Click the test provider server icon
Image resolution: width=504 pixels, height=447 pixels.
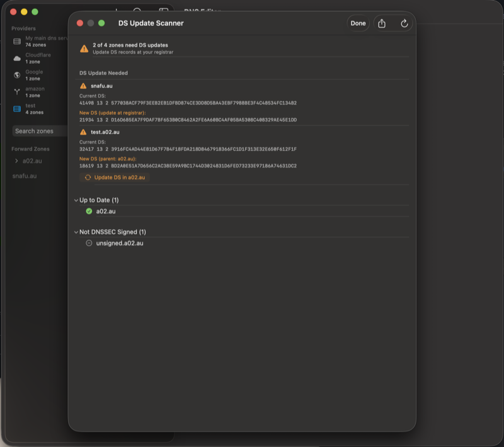17,109
